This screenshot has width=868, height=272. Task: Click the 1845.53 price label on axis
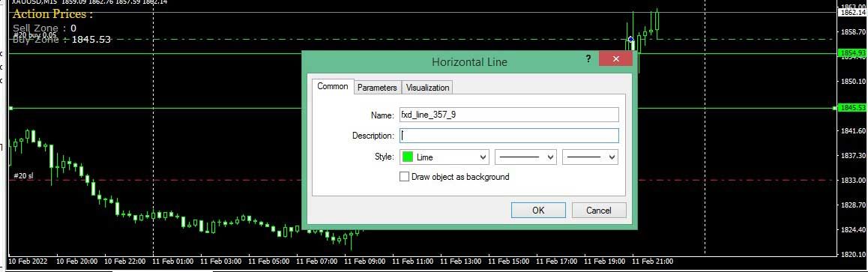pyautogui.click(x=852, y=108)
